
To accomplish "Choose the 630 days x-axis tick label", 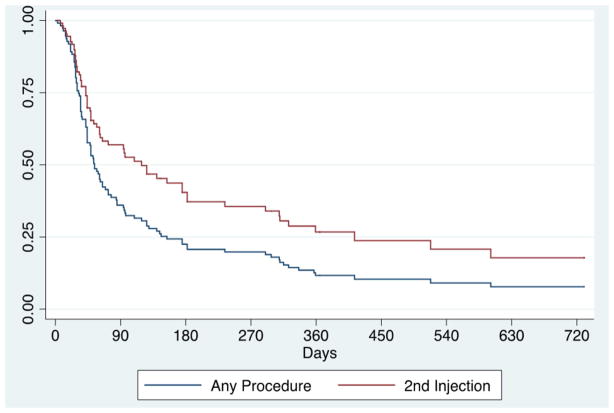I will point(511,336).
